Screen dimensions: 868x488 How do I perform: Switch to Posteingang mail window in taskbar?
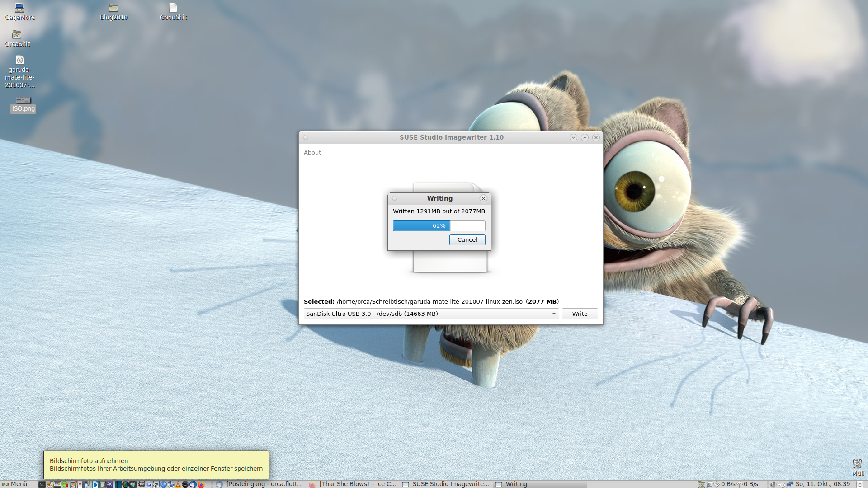[x=259, y=484]
